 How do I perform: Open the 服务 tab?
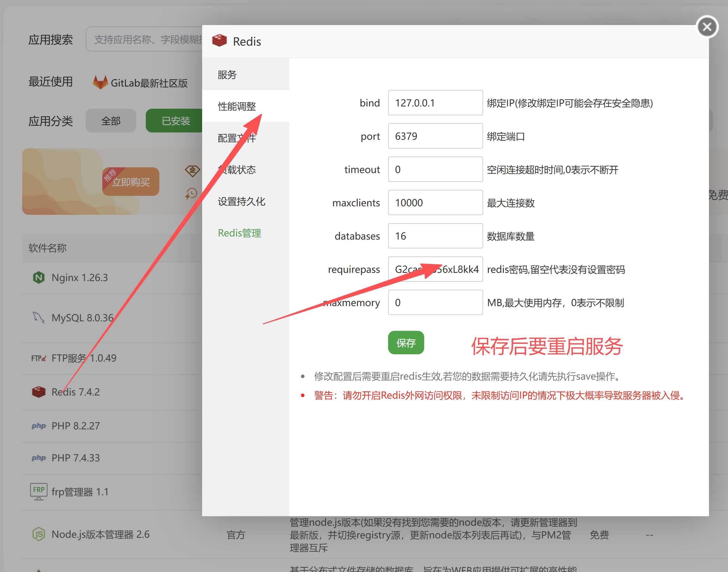point(227,74)
